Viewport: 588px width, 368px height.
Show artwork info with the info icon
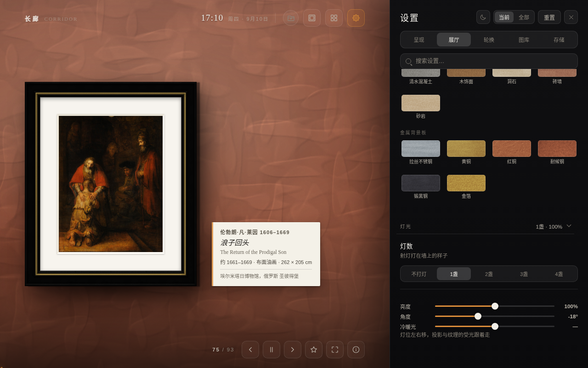356,350
